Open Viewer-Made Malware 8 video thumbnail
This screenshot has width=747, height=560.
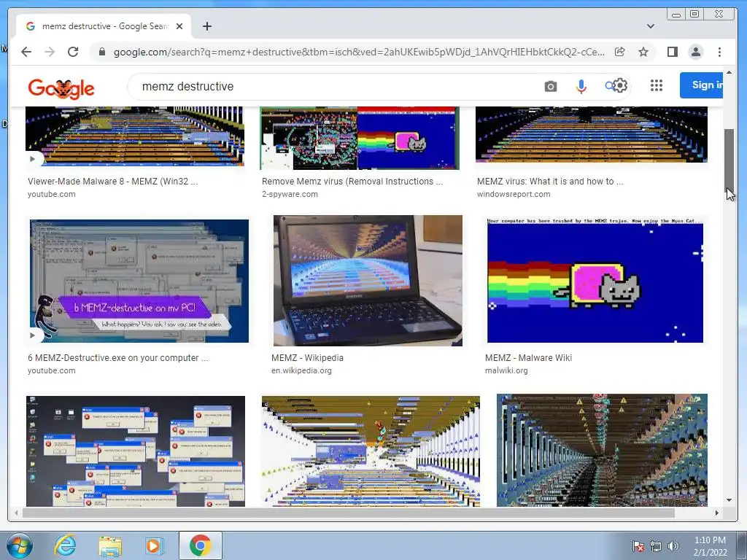coord(135,136)
